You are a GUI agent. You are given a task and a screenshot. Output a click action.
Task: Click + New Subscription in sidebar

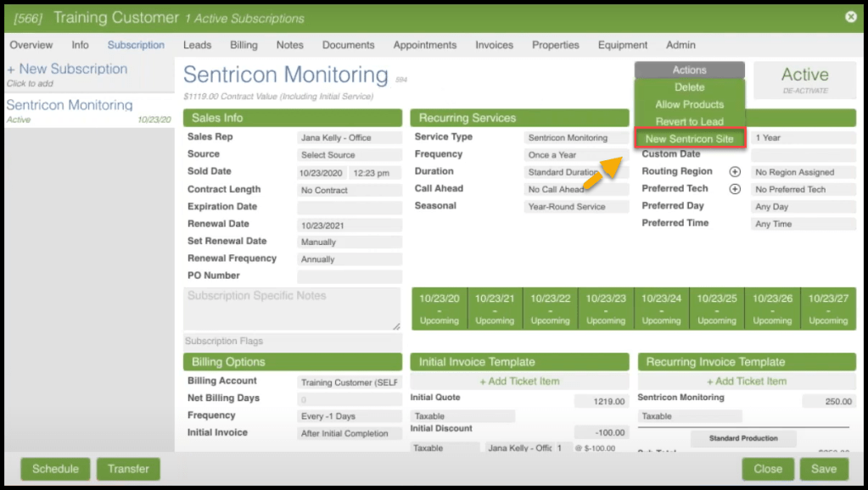click(67, 70)
